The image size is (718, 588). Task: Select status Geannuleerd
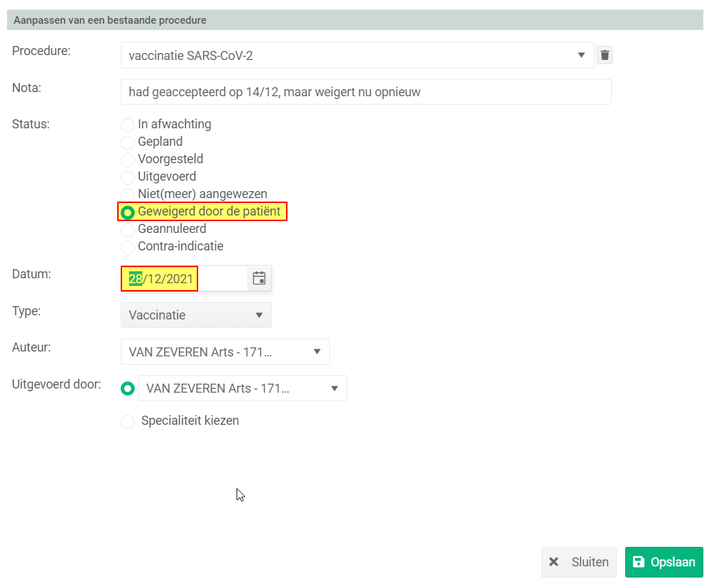tap(127, 229)
